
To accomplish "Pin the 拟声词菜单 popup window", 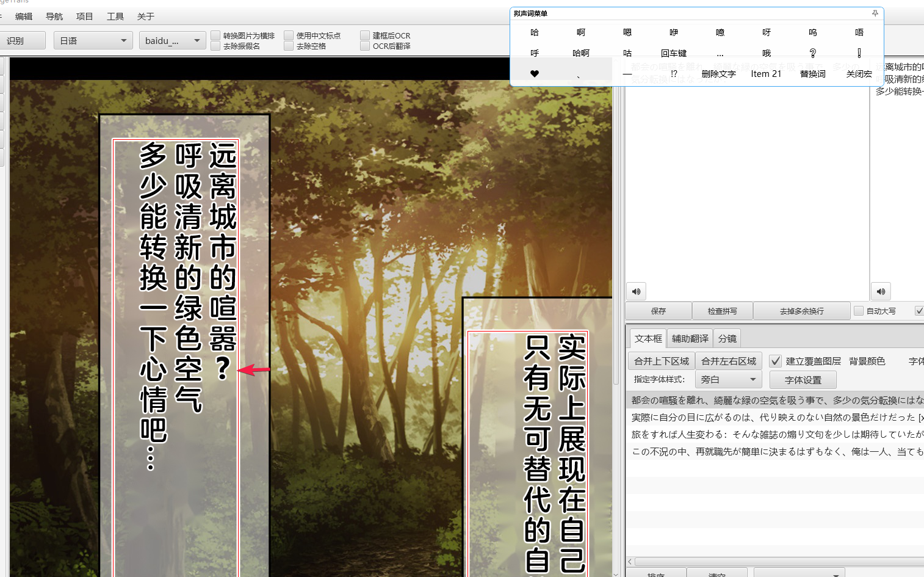I will pyautogui.click(x=875, y=13).
